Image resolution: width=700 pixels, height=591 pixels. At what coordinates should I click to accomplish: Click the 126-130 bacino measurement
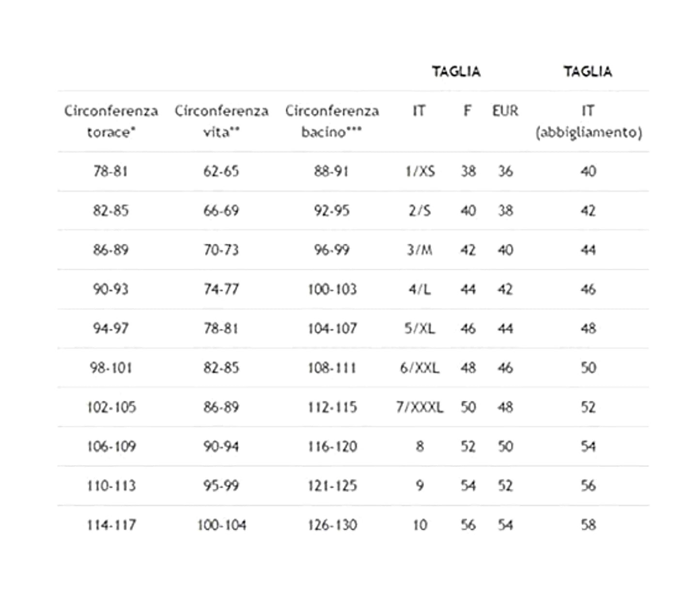332,525
